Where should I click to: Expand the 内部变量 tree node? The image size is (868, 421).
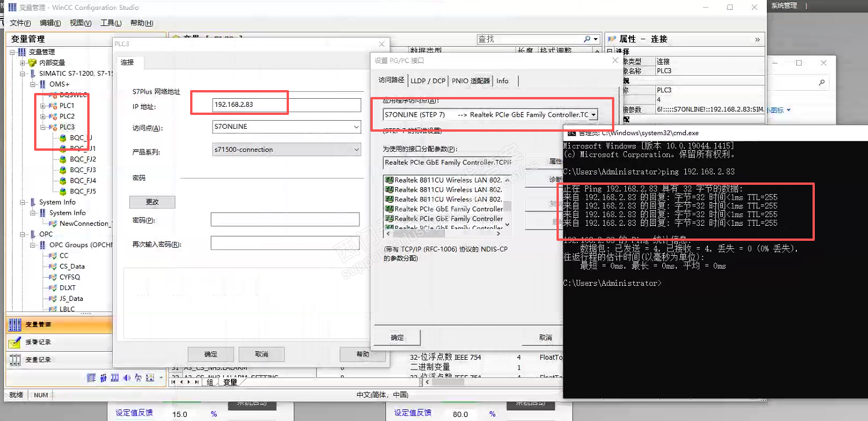[x=23, y=63]
